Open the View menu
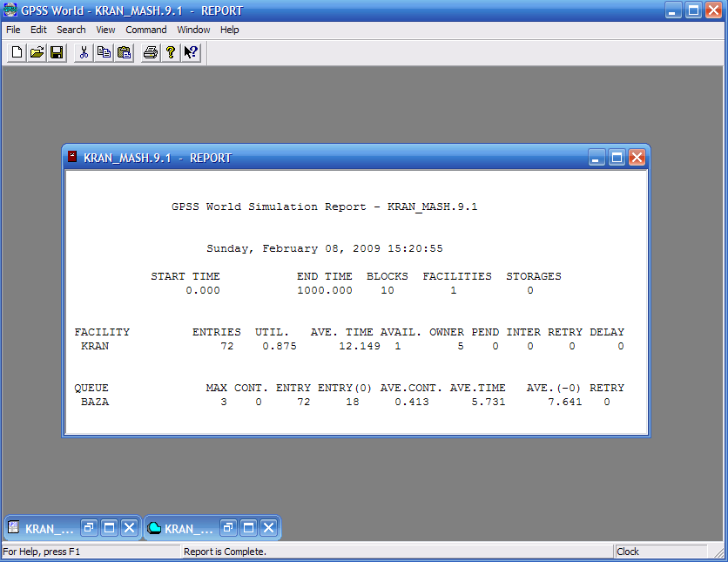The height and width of the screenshot is (562, 728). (105, 30)
